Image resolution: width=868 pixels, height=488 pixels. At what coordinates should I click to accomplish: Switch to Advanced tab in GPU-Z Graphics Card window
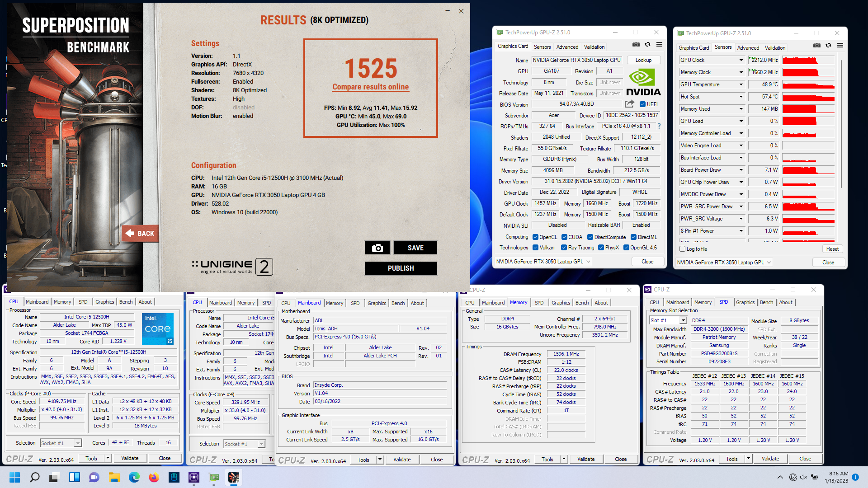[567, 47]
